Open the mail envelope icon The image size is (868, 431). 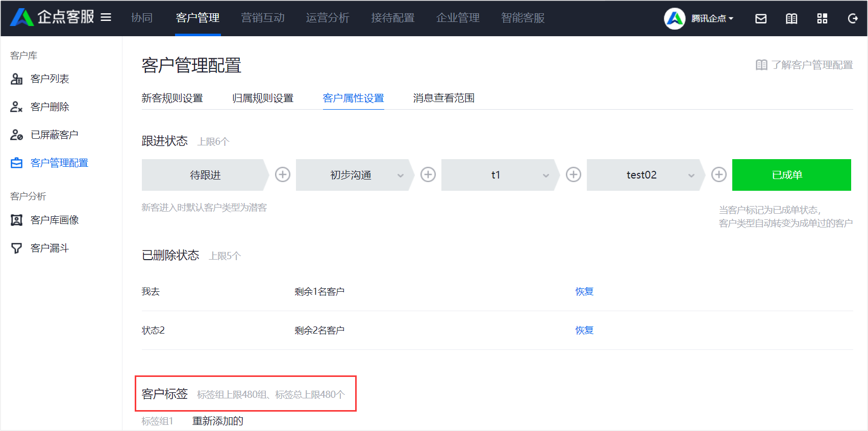tap(761, 18)
